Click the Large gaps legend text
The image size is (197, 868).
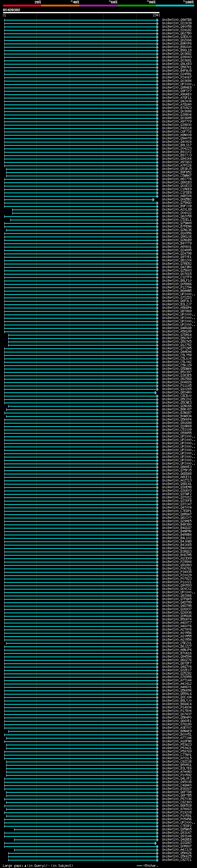pos(38,865)
